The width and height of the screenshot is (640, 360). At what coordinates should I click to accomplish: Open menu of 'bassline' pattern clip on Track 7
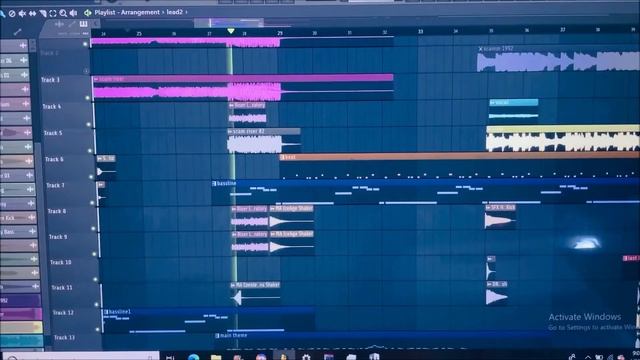tap(214, 184)
